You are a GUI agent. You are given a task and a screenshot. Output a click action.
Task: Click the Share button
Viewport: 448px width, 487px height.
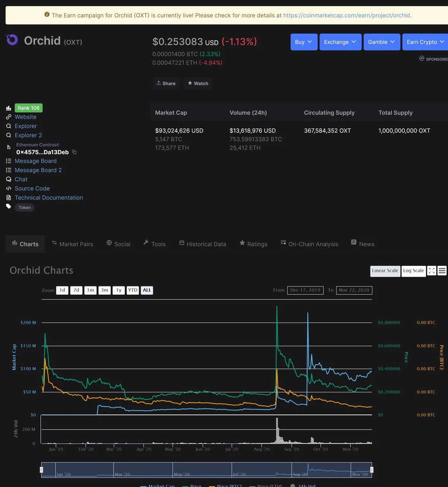click(x=166, y=83)
